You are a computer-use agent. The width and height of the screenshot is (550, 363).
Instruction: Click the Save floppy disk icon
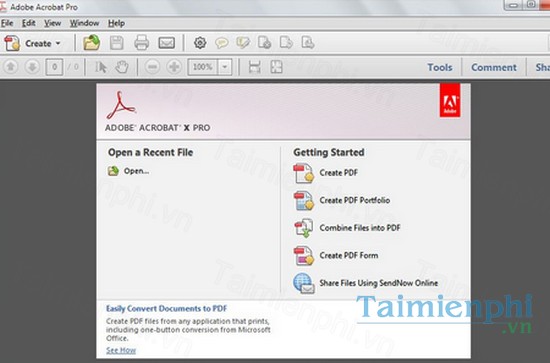pyautogui.click(x=116, y=43)
